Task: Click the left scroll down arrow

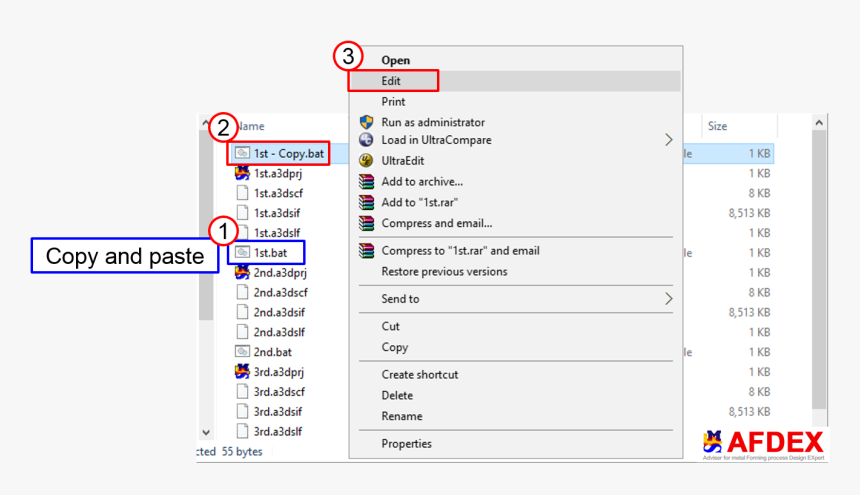Action: pyautogui.click(x=206, y=433)
